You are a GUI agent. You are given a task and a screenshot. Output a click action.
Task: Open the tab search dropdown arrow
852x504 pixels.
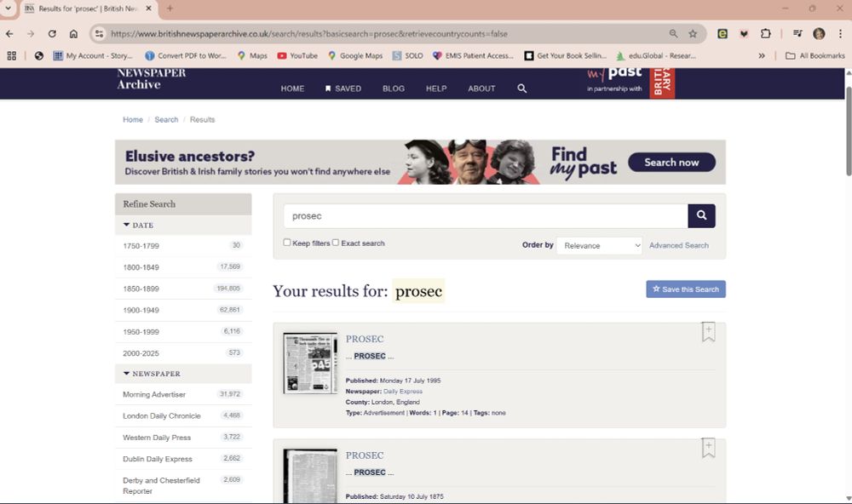(x=9, y=9)
